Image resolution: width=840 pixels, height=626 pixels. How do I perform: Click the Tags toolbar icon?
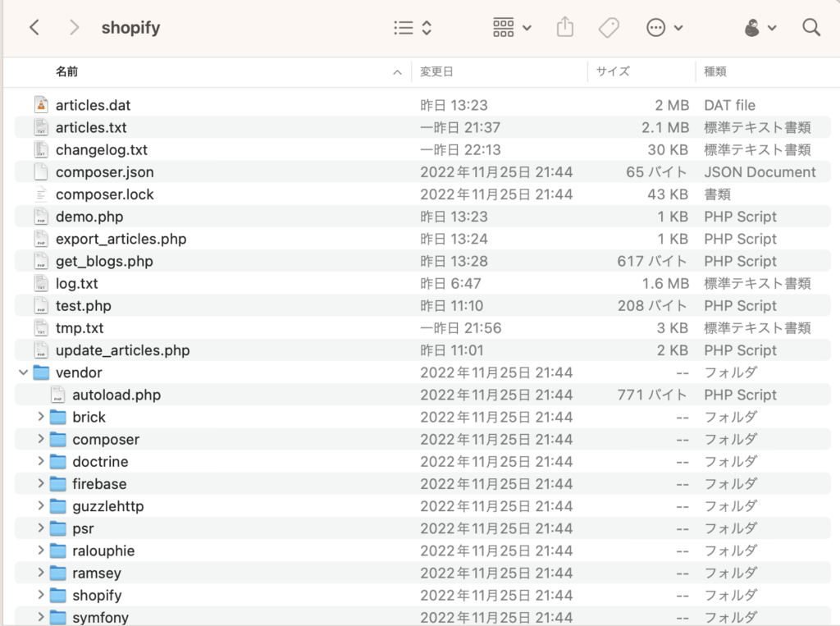(609, 27)
